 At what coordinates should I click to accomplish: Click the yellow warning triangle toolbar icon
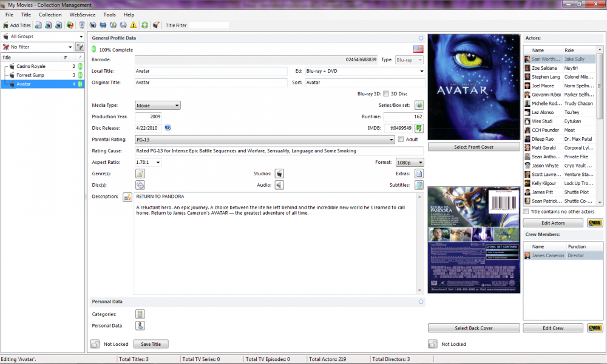(134, 25)
